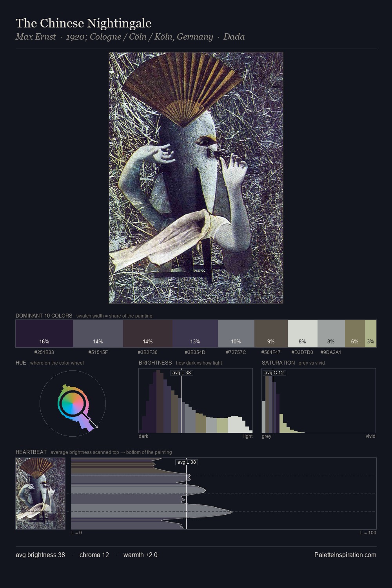Click the chroma 12 footer stat
The width and height of the screenshot is (392, 588).
[94, 555]
